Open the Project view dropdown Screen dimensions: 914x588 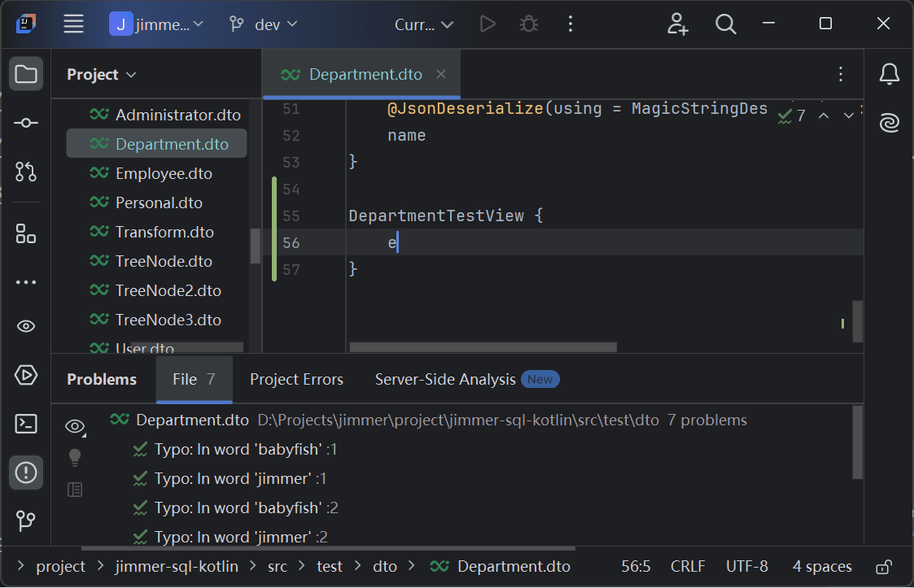click(x=102, y=75)
